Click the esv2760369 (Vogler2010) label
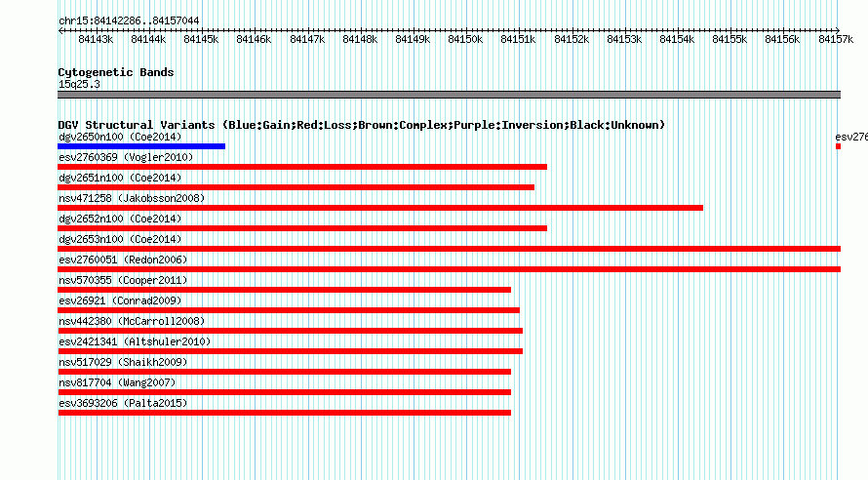Viewport: 868px width, 480px height. 126,157
